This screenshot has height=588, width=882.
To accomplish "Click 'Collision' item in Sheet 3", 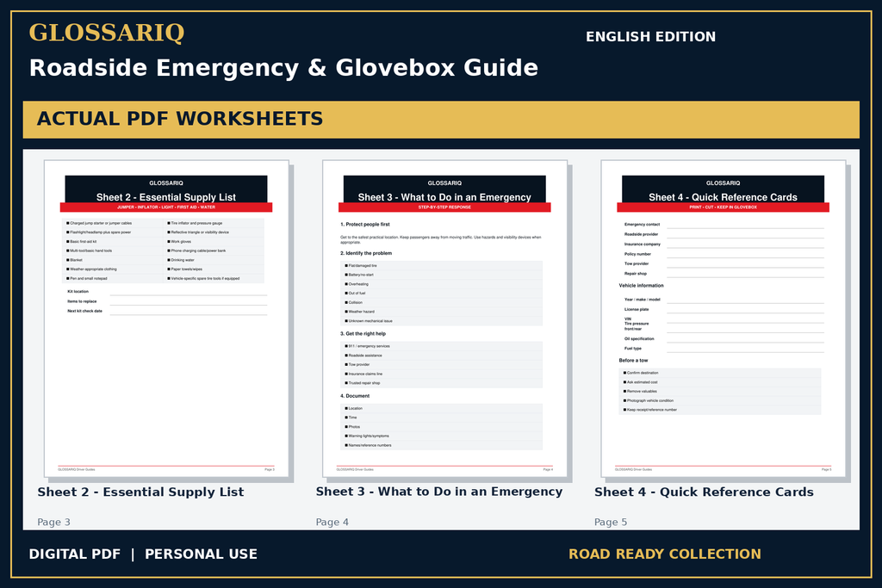I will [x=354, y=302].
